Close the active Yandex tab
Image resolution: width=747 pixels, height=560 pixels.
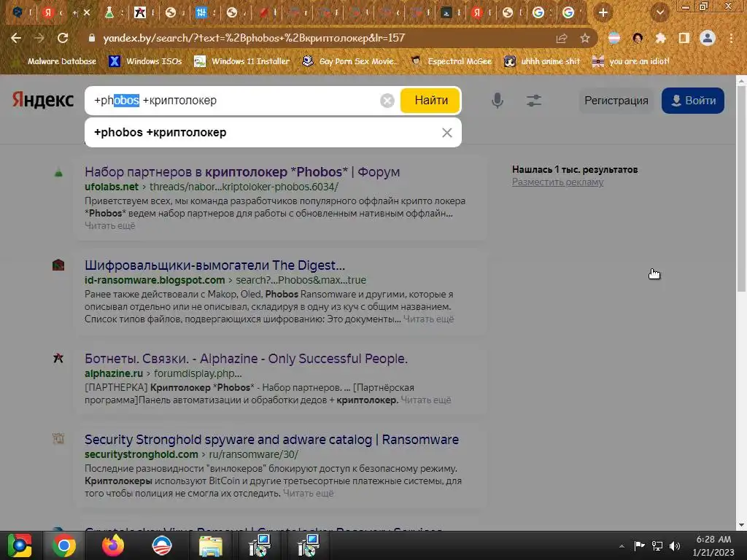[87, 13]
